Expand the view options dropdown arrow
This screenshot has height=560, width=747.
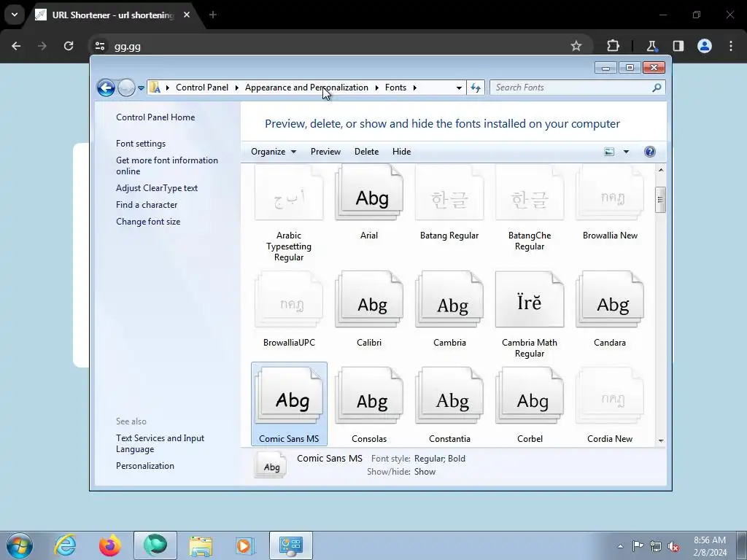pyautogui.click(x=626, y=152)
